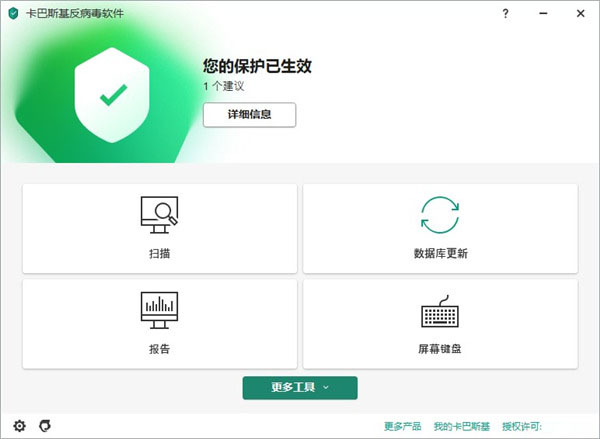
Task: Minimize the Kaspersky window
Action: pyautogui.click(x=543, y=13)
